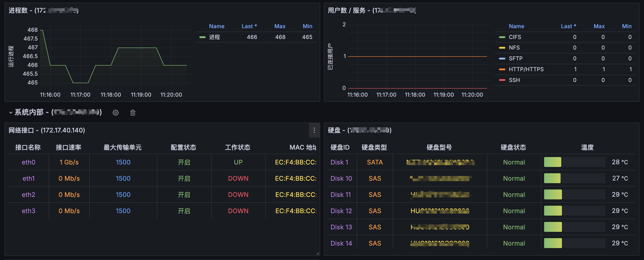Viewport: 644px width, 260px height.
Task: Toggle the 进程 legend series
Action: [214, 37]
